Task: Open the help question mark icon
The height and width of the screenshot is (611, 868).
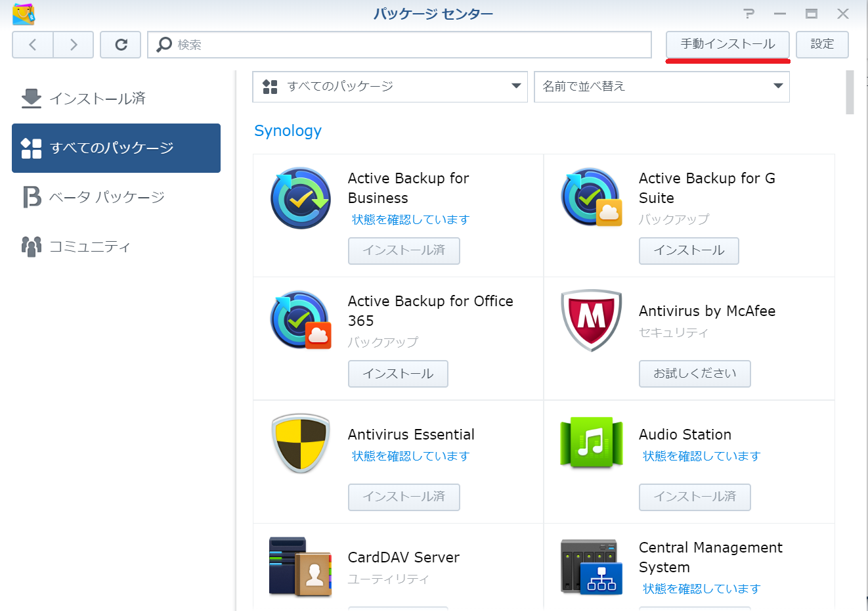Action: (749, 14)
